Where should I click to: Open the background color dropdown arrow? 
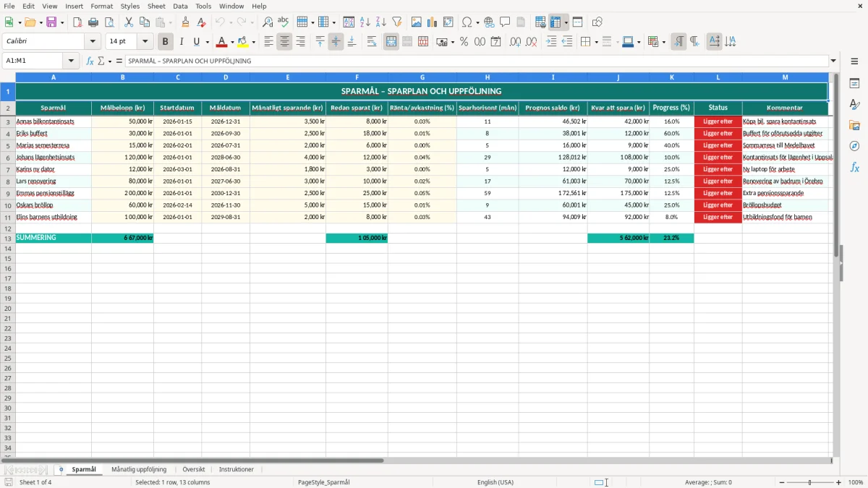(x=253, y=42)
